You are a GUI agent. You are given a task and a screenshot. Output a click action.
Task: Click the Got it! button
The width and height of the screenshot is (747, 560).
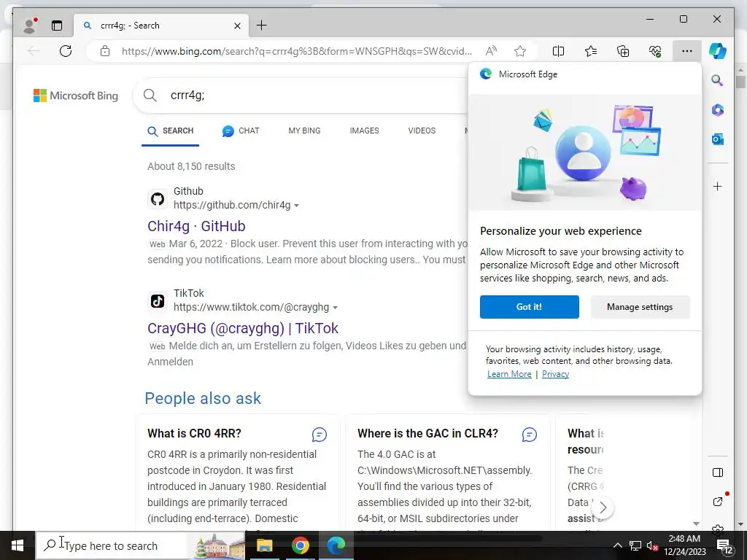[530, 307]
